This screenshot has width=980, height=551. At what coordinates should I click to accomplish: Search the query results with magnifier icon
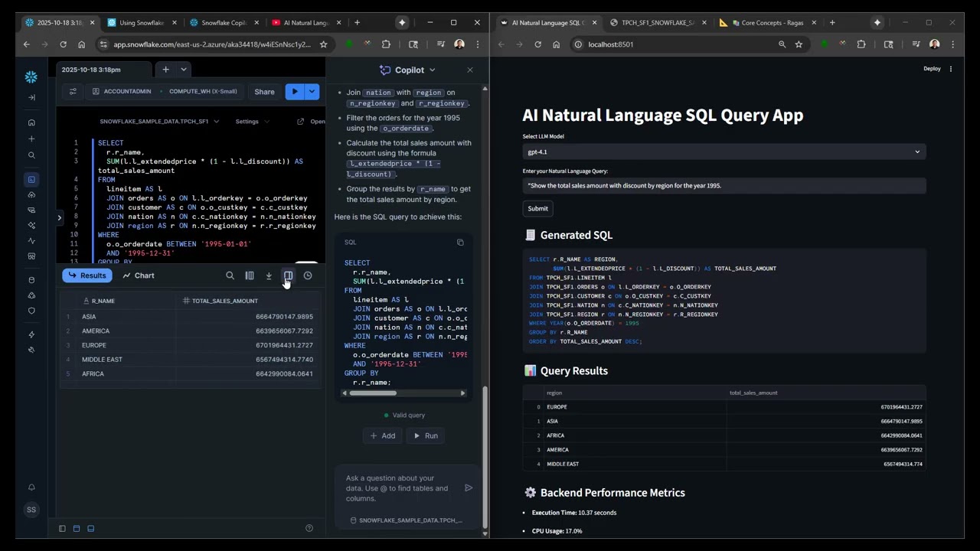tap(230, 275)
